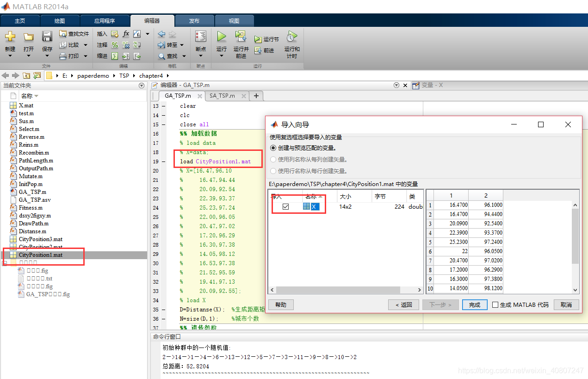Switch to the 绘图 ribbon tab

tap(60, 21)
